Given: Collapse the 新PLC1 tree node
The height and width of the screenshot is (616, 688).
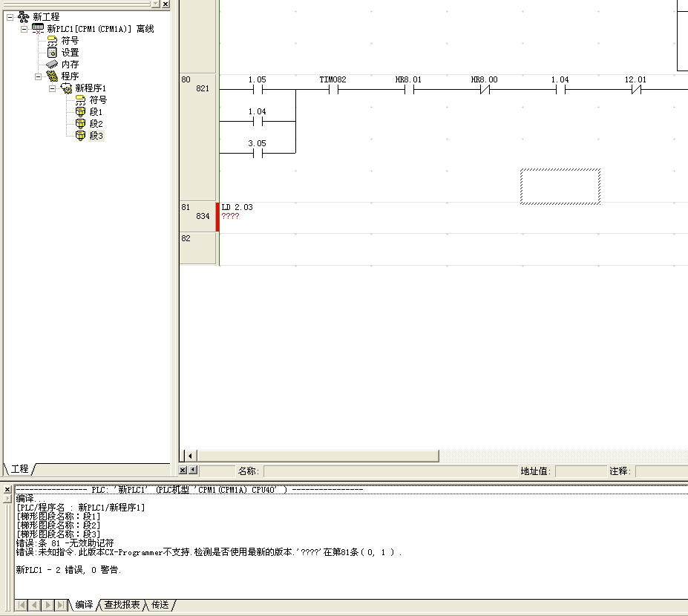Looking at the screenshot, I should click(x=24, y=29).
